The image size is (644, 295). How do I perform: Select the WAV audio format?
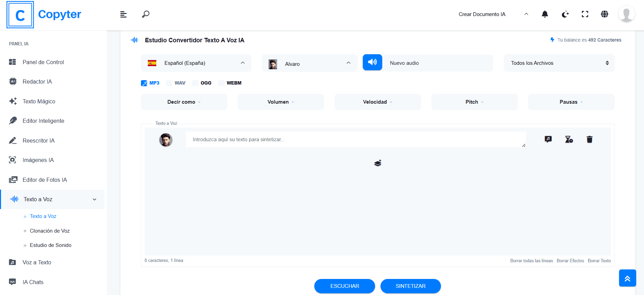point(170,83)
